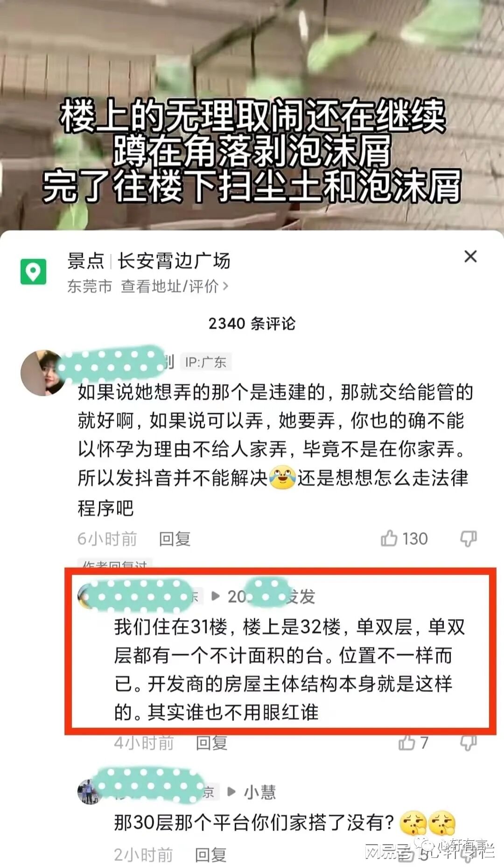Reply to the comment posted 2小时前
This screenshot has height=867, width=504.
click(210, 855)
